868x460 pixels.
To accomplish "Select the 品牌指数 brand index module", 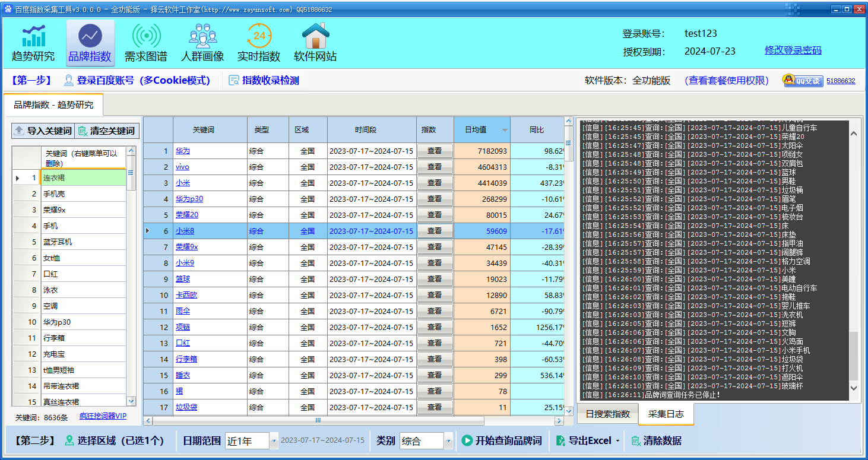I will tap(90, 43).
